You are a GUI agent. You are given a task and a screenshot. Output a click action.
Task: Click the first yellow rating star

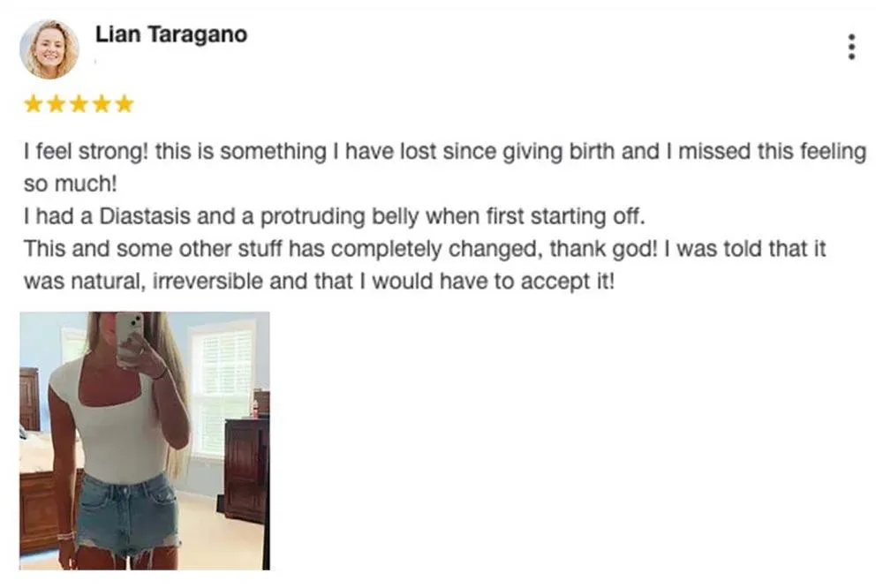pos(34,103)
